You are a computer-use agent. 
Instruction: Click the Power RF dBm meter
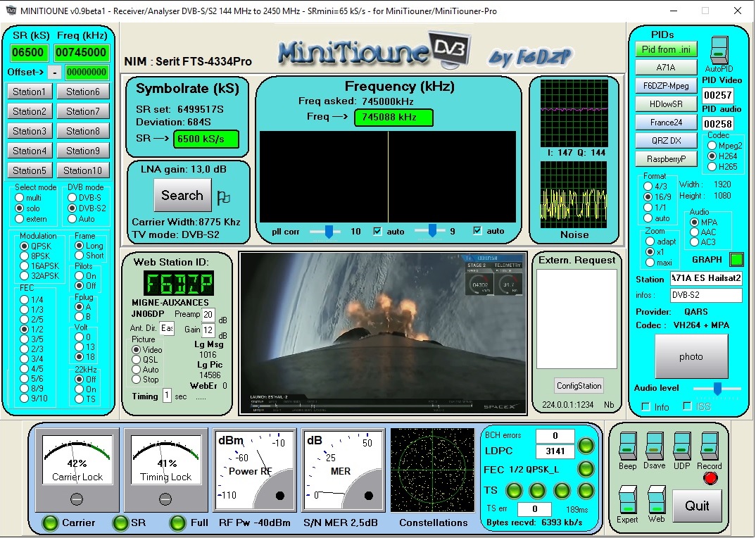click(x=254, y=470)
